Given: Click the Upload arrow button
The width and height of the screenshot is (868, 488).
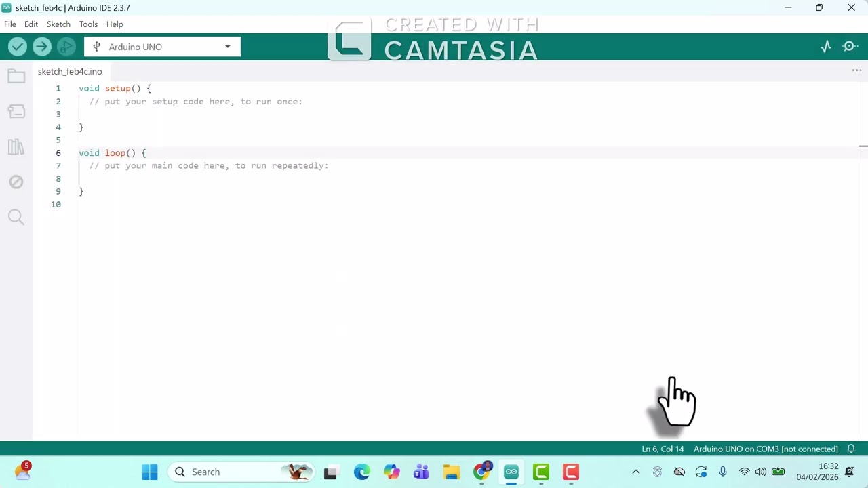Looking at the screenshot, I should 41,47.
